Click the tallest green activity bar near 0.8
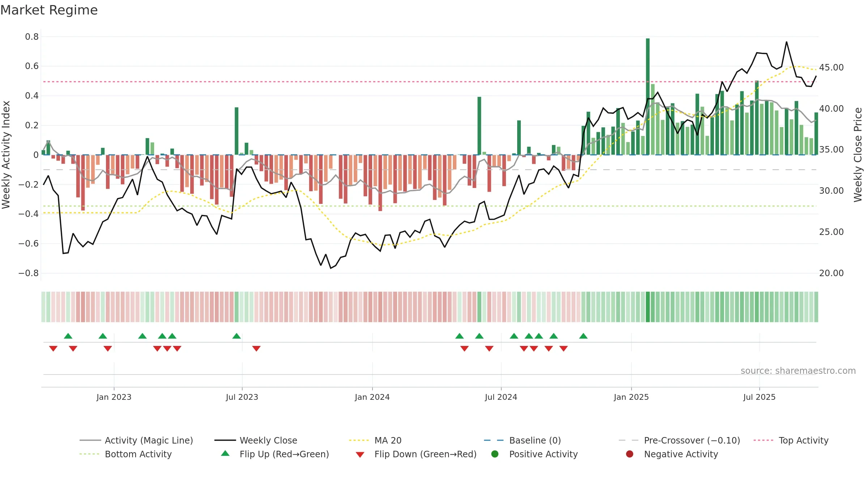This screenshot has width=868, height=488. 648,97
